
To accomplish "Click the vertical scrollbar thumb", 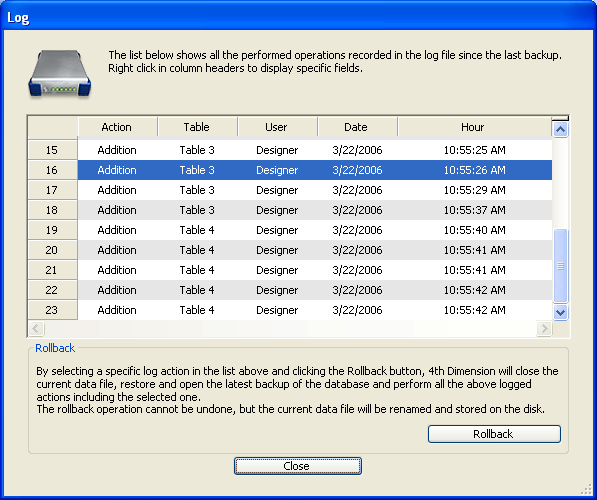I will pyautogui.click(x=560, y=266).
